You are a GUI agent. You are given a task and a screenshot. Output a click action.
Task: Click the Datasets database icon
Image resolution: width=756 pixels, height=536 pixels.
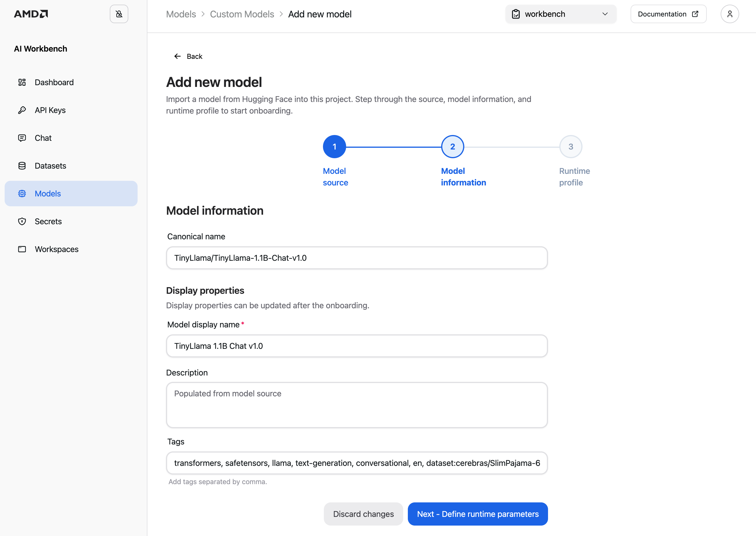pyautogui.click(x=22, y=166)
